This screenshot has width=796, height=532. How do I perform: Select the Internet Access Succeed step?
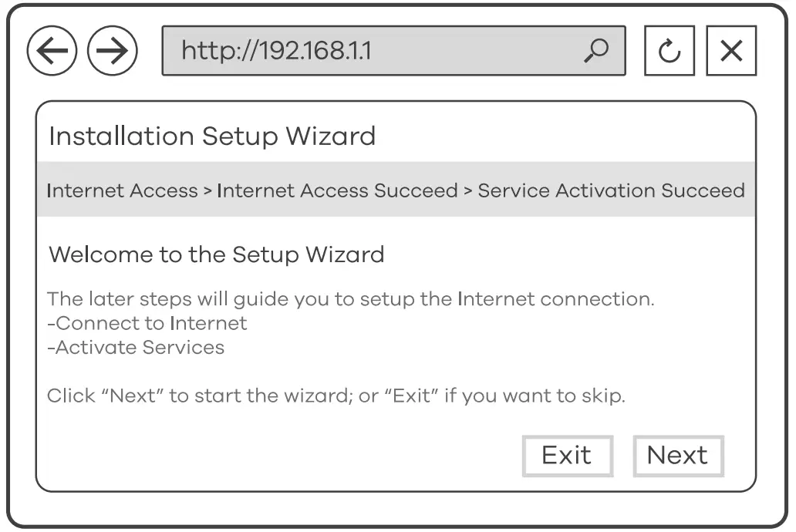tap(336, 190)
